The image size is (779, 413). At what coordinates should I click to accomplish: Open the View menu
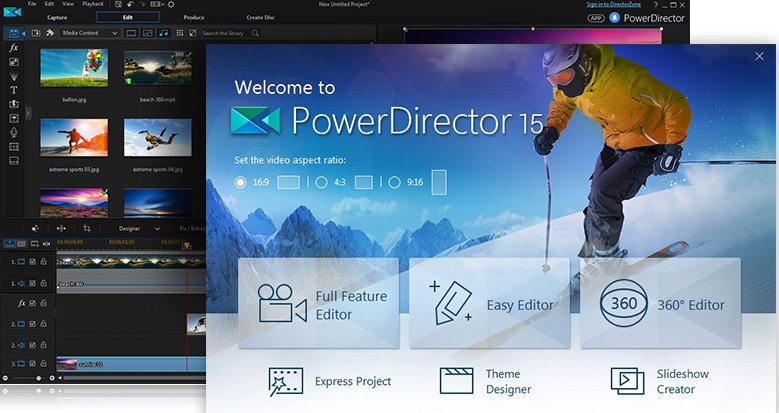[68, 4]
